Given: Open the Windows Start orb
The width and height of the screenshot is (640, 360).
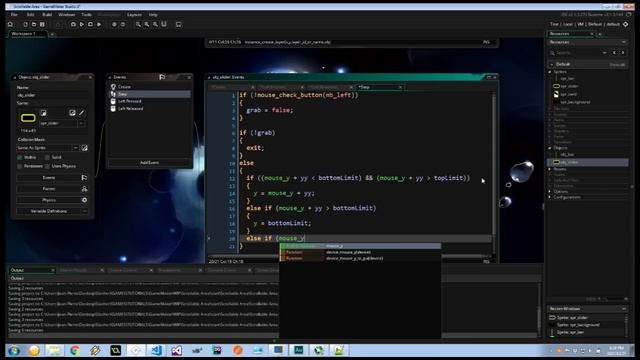Looking at the screenshot, I should pos(13,350).
